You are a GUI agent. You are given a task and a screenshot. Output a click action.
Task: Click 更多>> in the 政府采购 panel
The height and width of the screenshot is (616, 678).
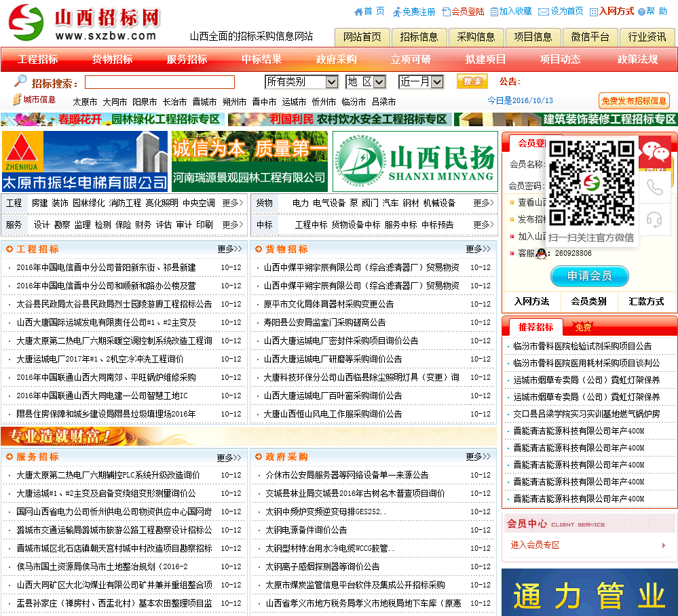(478, 457)
